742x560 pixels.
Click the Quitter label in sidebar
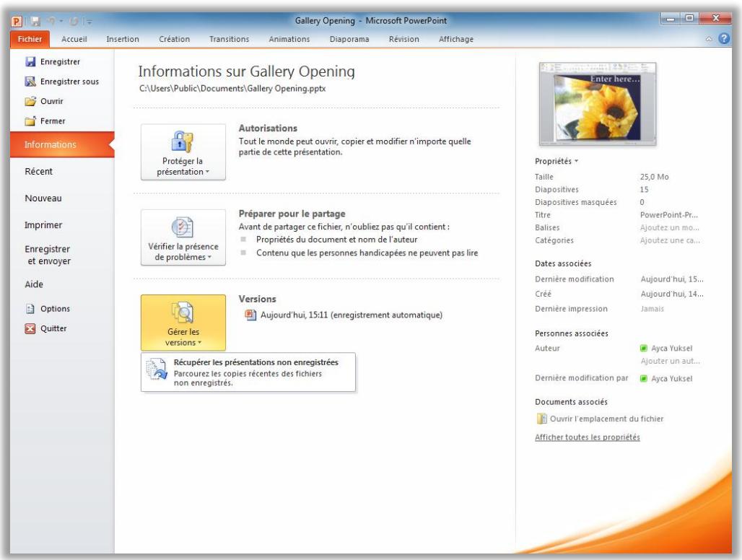point(53,329)
